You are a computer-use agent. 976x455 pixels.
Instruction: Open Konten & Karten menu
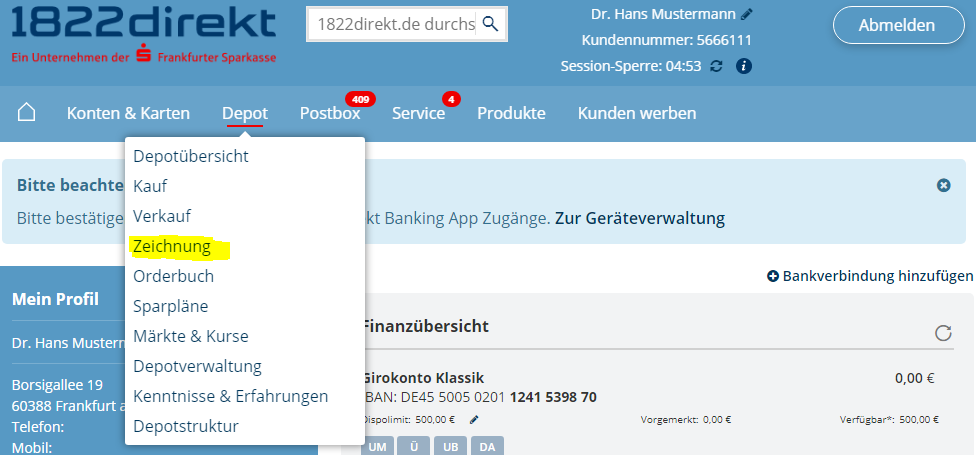coord(128,113)
